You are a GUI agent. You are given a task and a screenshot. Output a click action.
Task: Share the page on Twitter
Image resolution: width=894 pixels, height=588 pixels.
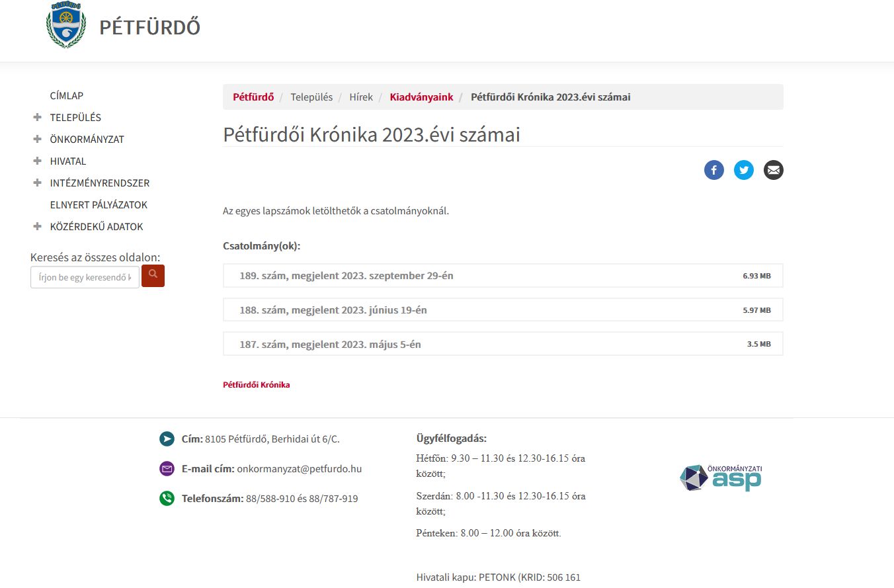[x=744, y=170]
